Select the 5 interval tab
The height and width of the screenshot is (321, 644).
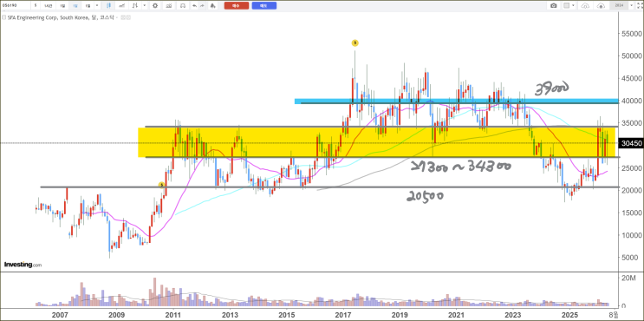(x=36, y=5)
